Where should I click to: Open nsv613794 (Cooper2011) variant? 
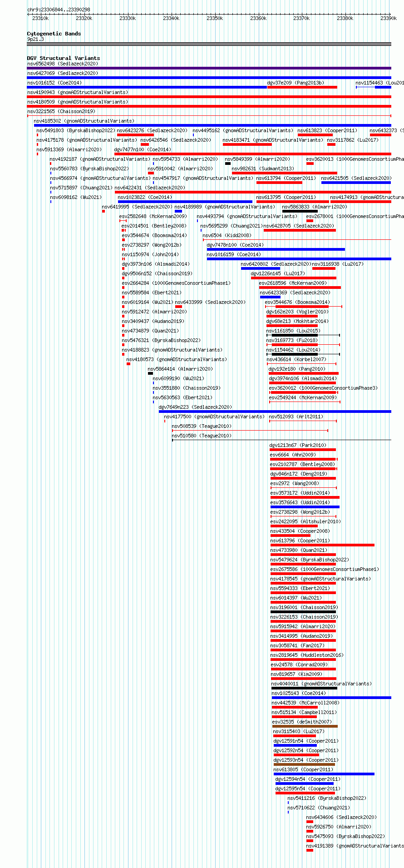tap(286, 178)
